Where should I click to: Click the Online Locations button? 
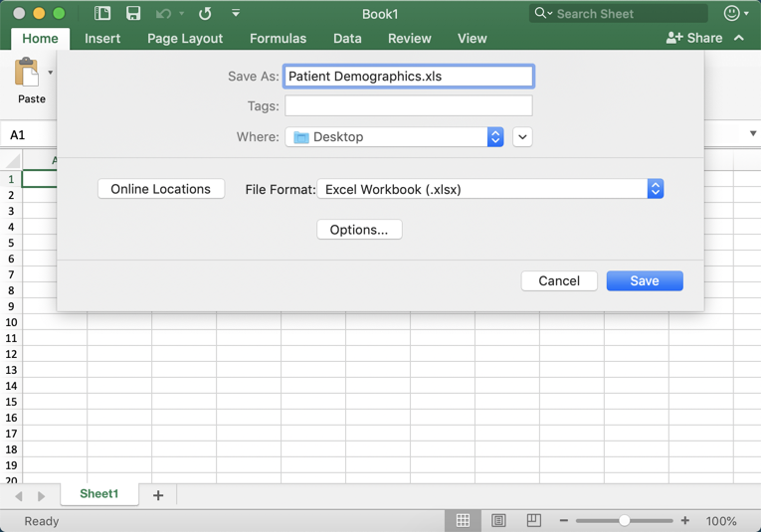tap(161, 189)
